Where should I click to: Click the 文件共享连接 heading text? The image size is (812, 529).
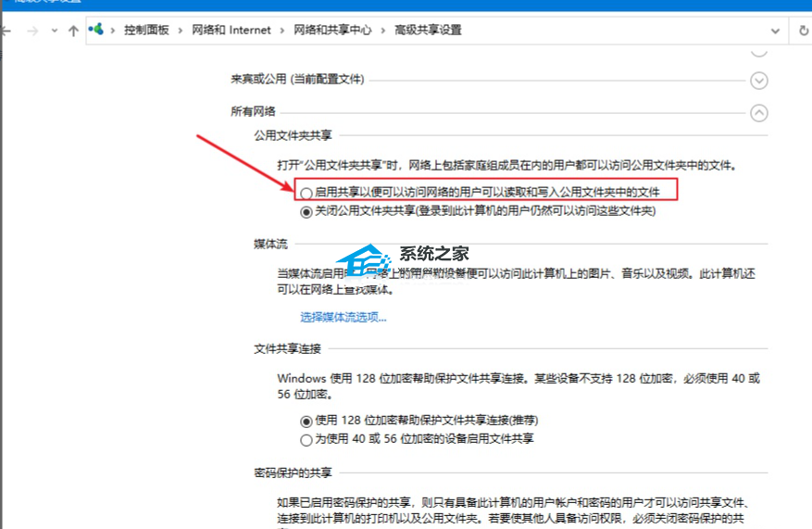287,348
